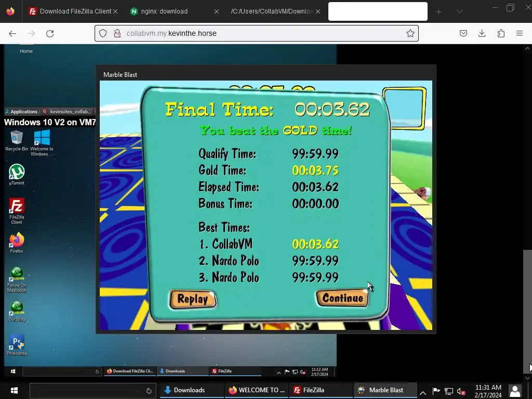Open the Pocket save icon
The width and height of the screenshot is (532, 399).
pos(463,33)
